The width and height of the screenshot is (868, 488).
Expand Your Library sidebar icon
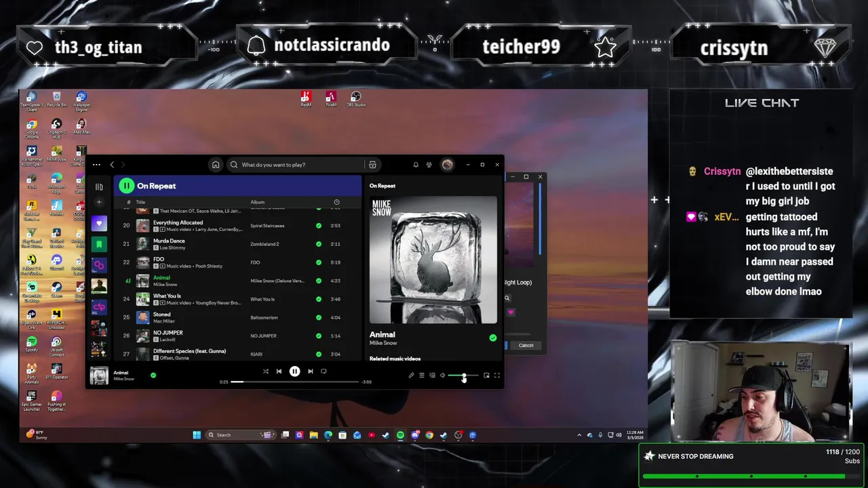99,186
